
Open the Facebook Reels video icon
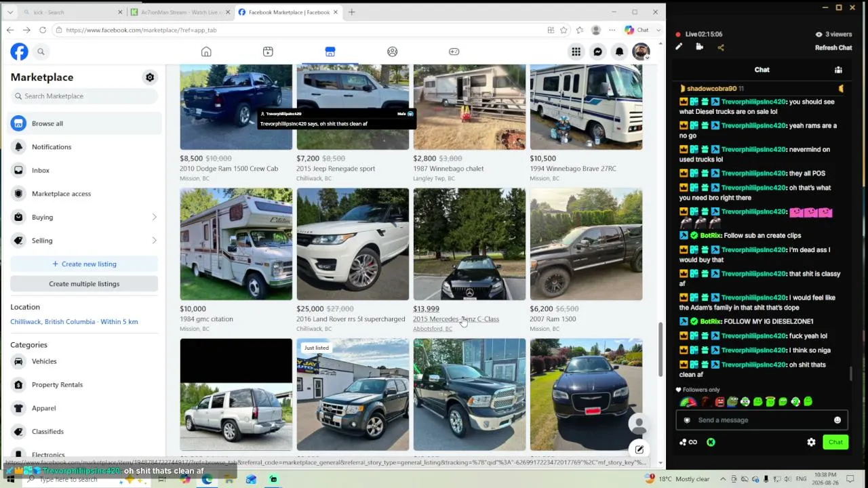(x=268, y=52)
